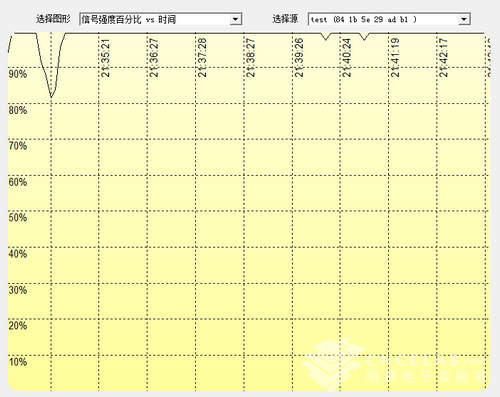Click the small signal dip before 21:40:24

[326, 37]
